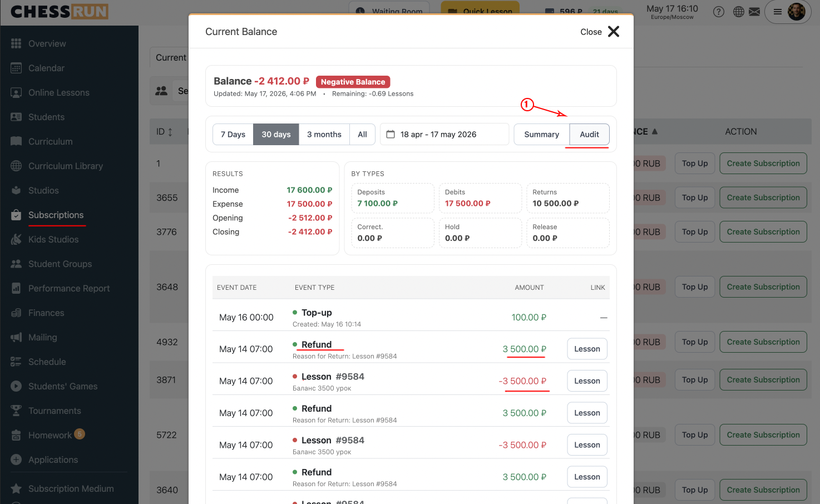Click Create Subscription for row 3871
This screenshot has height=504, width=820.
click(x=763, y=380)
